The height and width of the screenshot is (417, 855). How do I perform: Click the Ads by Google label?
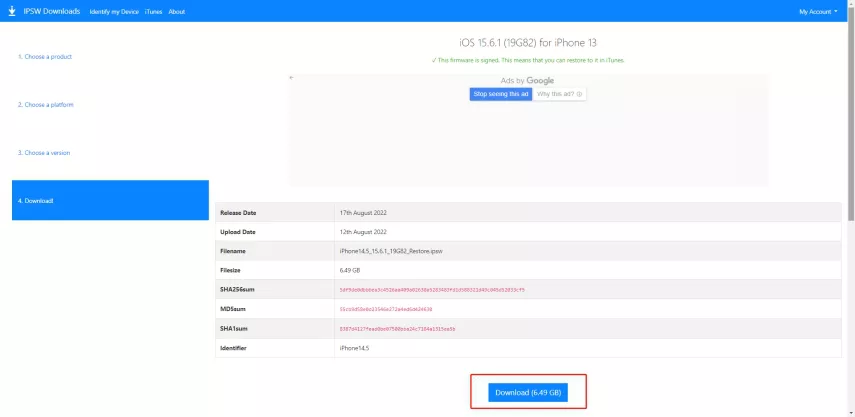527,81
